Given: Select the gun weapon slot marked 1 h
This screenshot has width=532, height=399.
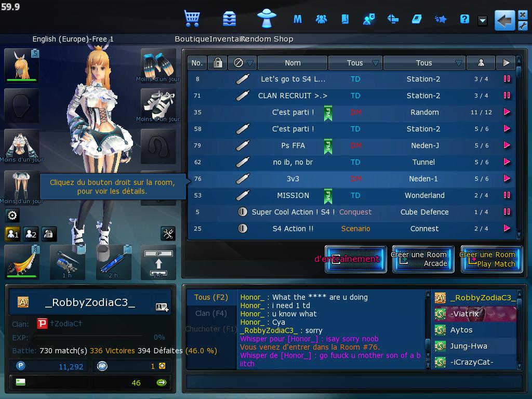Looking at the screenshot, I should tap(67, 262).
